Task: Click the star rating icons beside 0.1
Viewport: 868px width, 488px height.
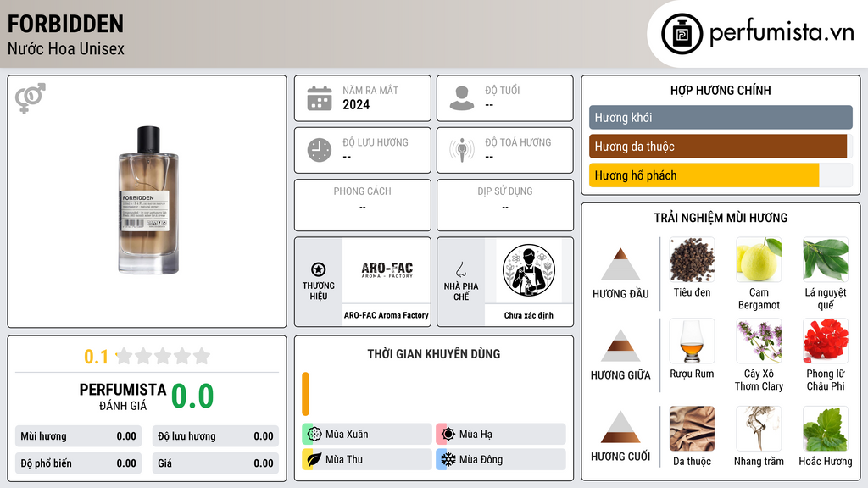Action: (x=163, y=356)
